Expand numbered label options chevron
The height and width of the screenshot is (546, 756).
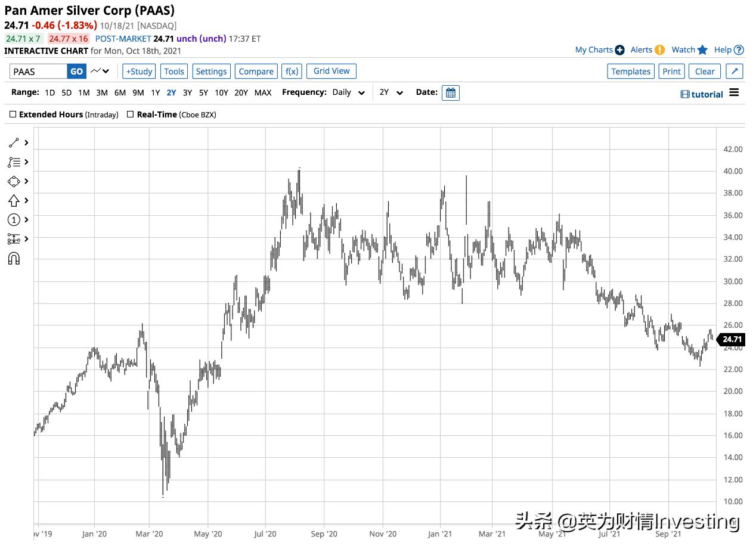point(26,220)
